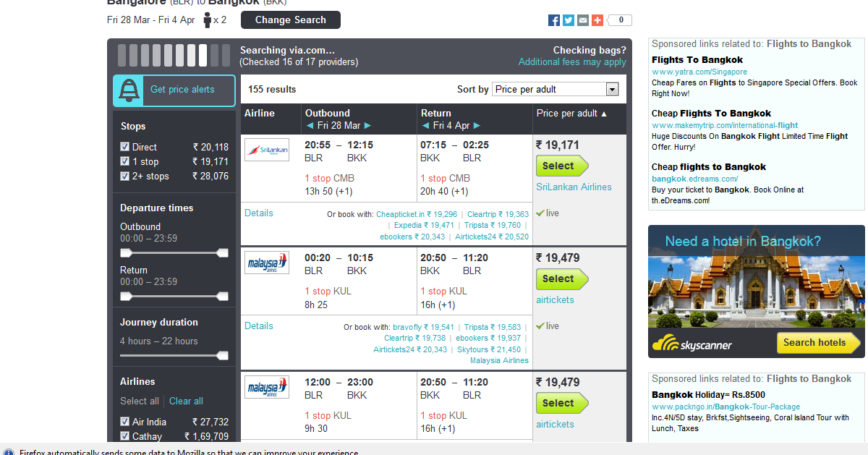Open www.yatra.com/Singapore sponsored link
This screenshot has height=455, width=868.
(x=699, y=72)
